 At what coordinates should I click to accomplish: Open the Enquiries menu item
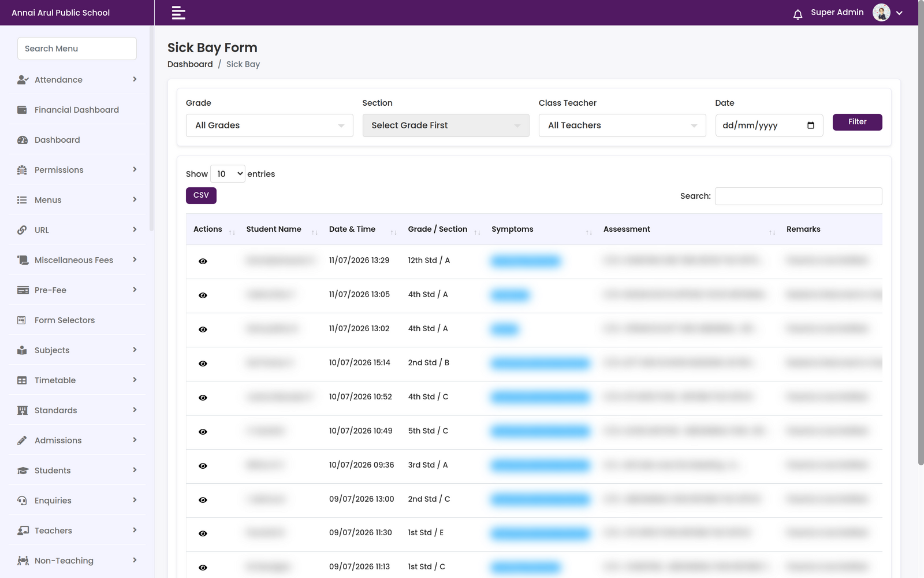coord(77,501)
